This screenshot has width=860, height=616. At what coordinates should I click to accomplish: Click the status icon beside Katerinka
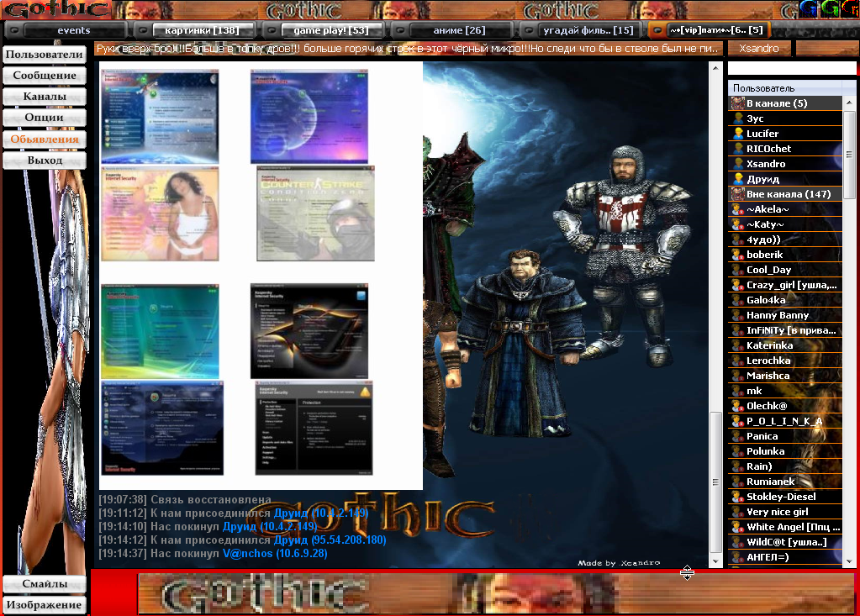tap(737, 345)
